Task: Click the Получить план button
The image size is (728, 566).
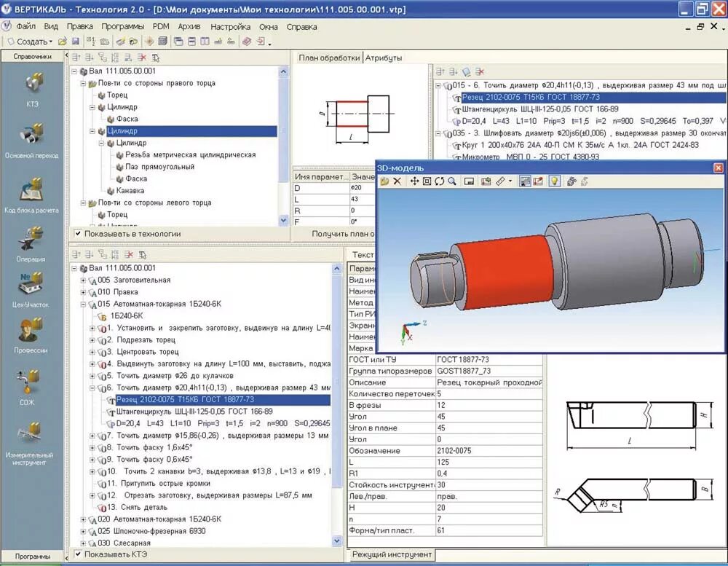Action: [x=343, y=234]
